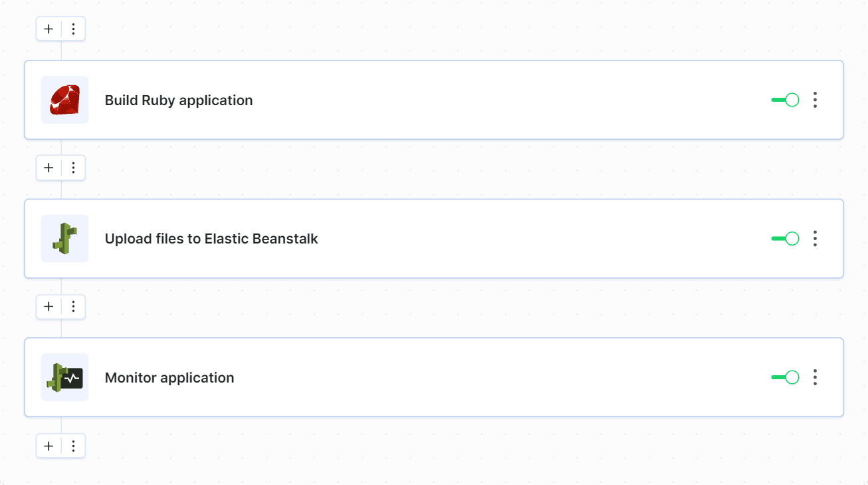Viewport: 868px width, 485px height.
Task: Open options menu for Upload files to Elastic Beanstalk
Action: coord(815,238)
